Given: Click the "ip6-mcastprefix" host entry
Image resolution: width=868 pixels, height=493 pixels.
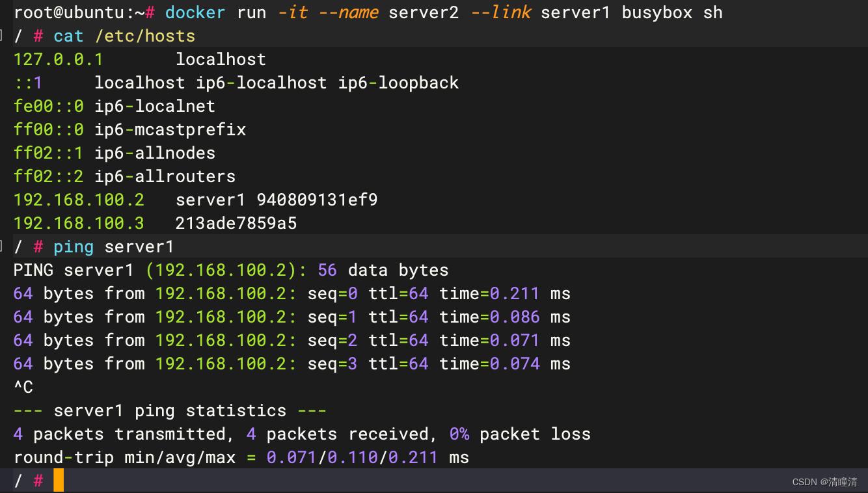Looking at the screenshot, I should [x=170, y=129].
